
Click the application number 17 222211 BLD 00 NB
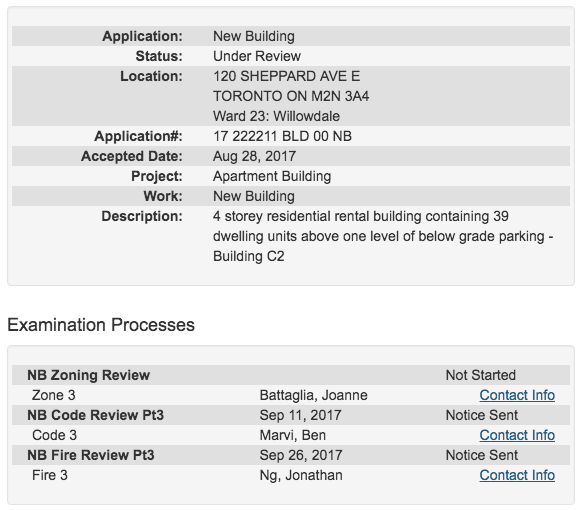(x=282, y=136)
